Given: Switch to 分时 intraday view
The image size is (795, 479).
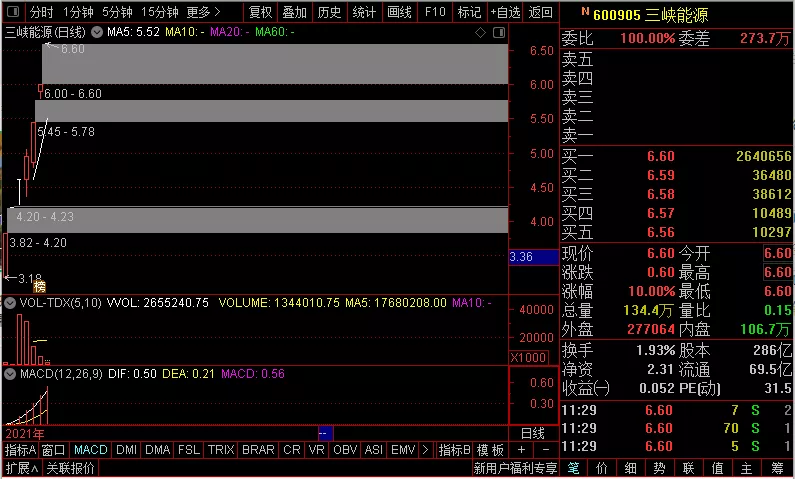Looking at the screenshot, I should click(41, 12).
